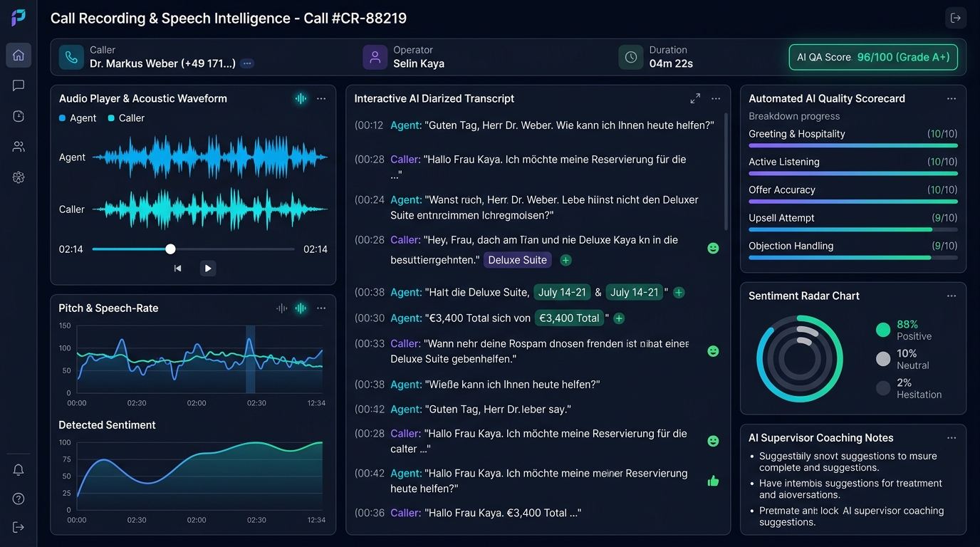Click the AI QA Score 96/100 badge

(x=873, y=57)
